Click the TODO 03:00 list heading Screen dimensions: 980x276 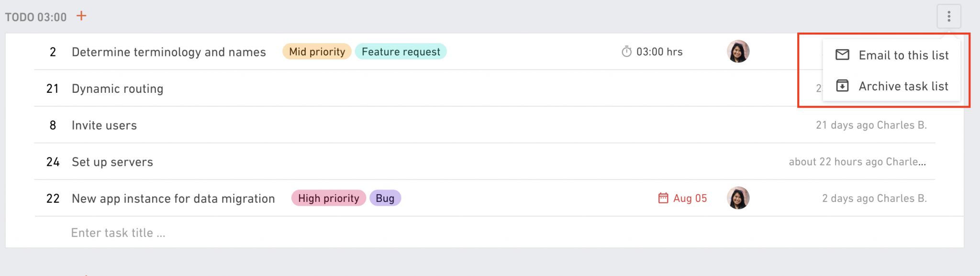click(36, 17)
